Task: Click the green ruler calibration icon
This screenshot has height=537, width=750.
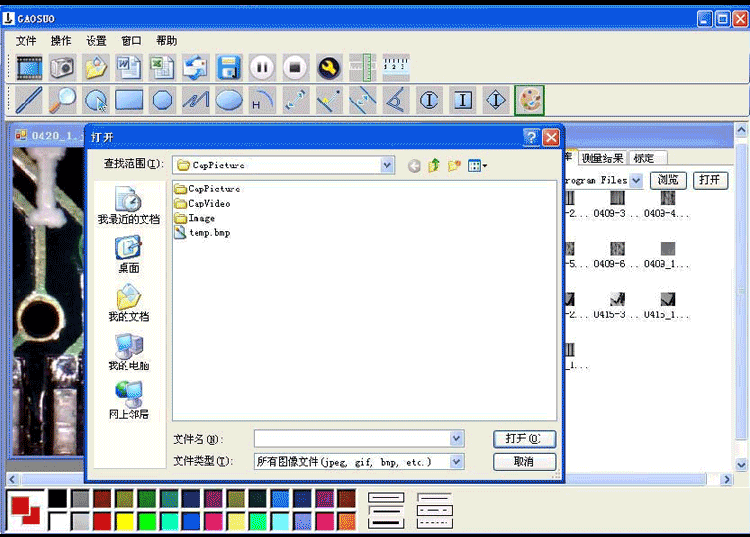Action: 362,67
